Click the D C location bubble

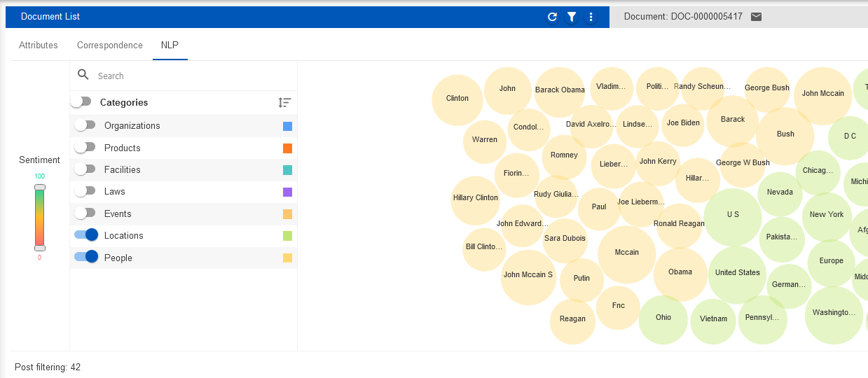click(x=850, y=139)
